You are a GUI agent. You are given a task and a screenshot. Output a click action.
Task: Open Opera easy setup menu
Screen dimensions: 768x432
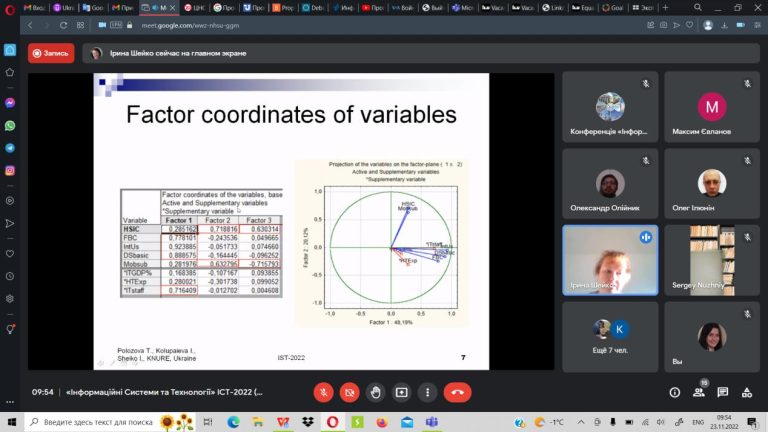tap(758, 25)
